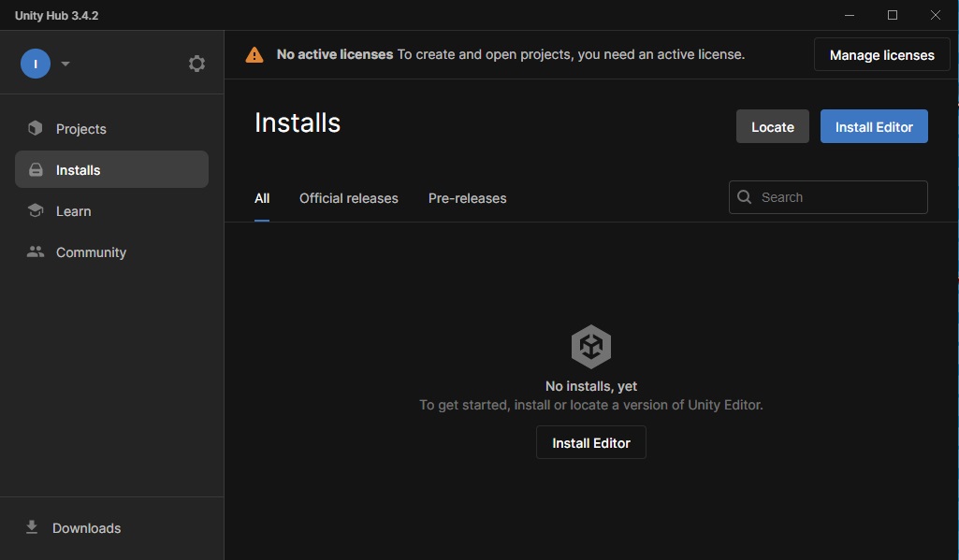Open the Projects section
The width and height of the screenshot is (959, 560).
(x=111, y=129)
